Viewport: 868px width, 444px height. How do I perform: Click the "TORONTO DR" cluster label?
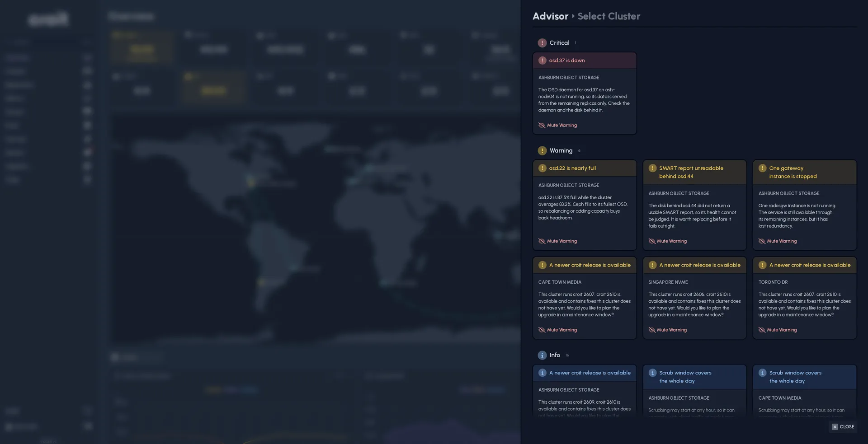(773, 282)
